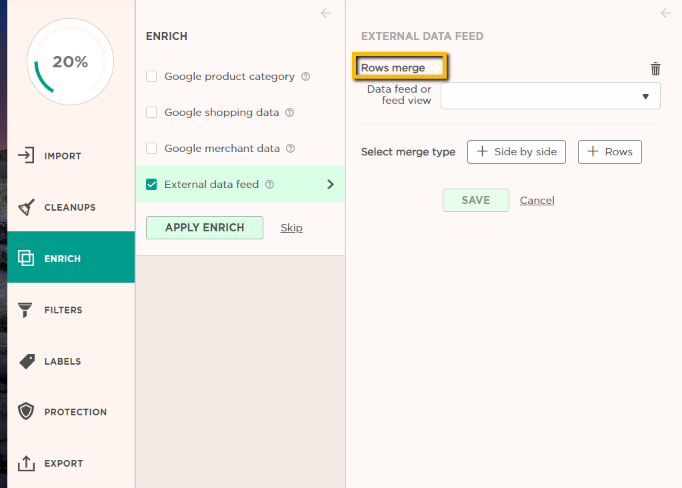682x488 pixels.
Task: Go to Labels section label
Action: coord(63,361)
